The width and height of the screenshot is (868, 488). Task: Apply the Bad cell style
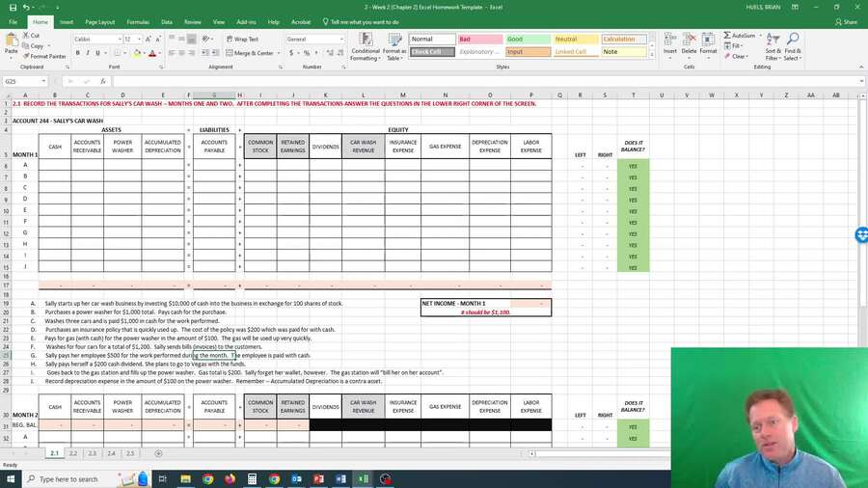pos(480,40)
